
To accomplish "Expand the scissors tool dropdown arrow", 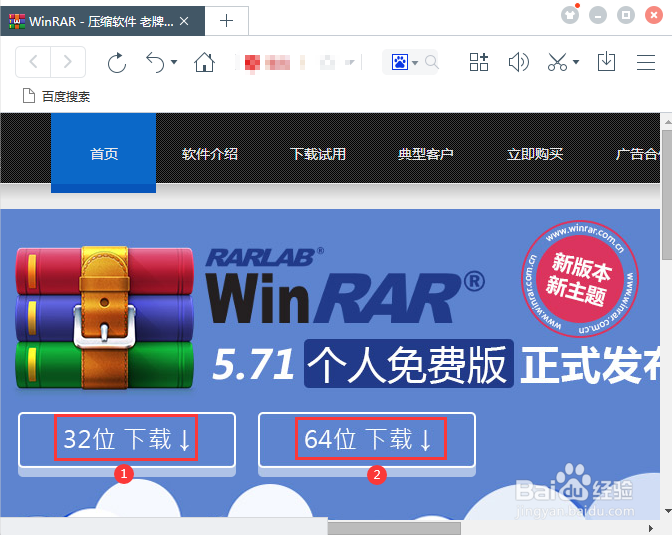I will (576, 62).
